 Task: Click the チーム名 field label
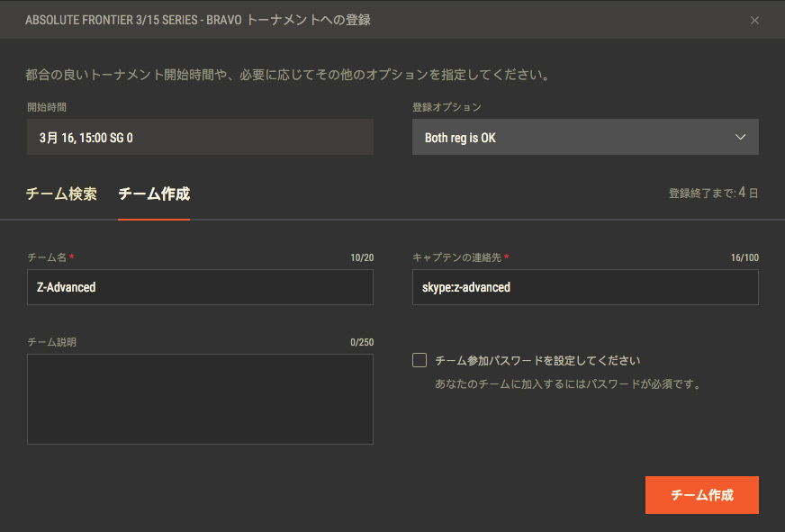pyautogui.click(x=47, y=257)
